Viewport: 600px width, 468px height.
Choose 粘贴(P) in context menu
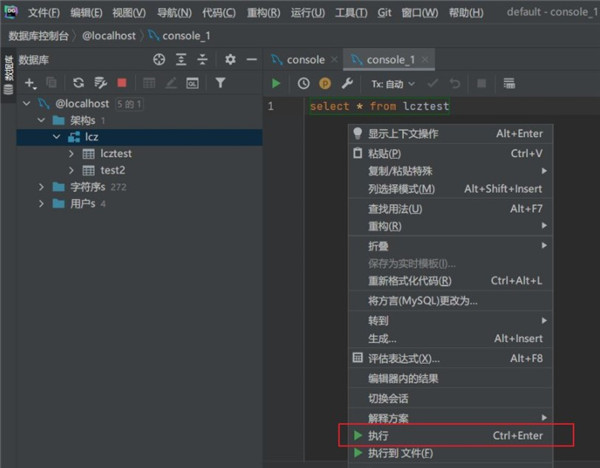point(450,153)
